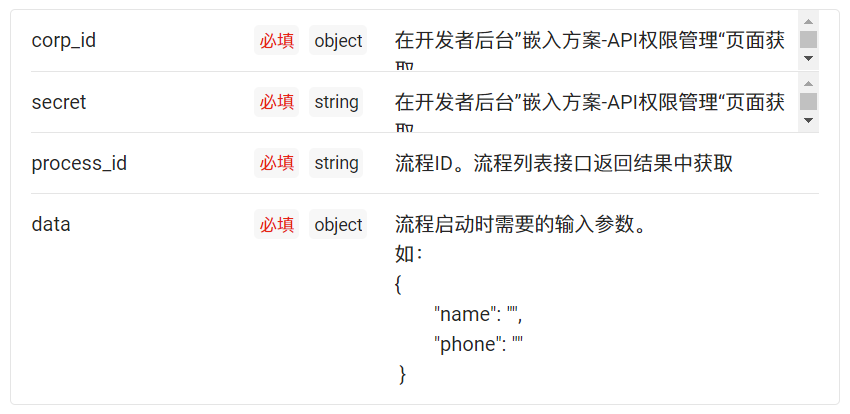This screenshot has height=414, width=850.
Task: Click scrollbar thumb in secret row
Action: (x=808, y=101)
